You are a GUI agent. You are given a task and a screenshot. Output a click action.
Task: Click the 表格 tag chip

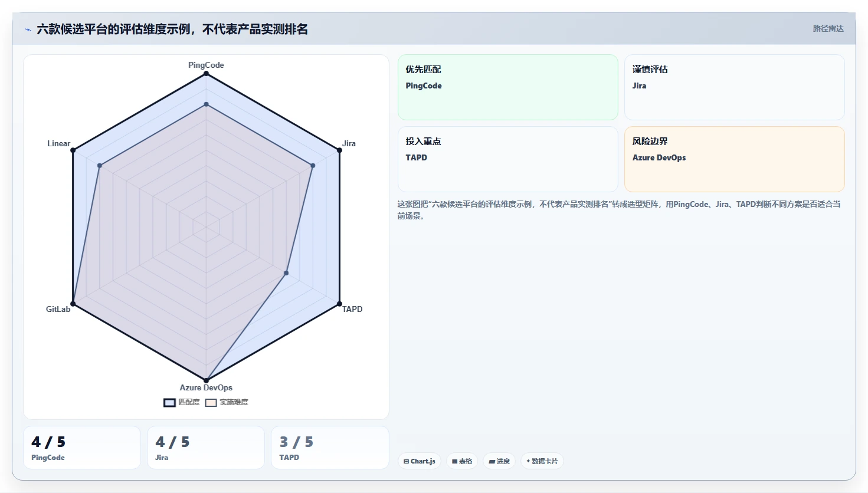click(462, 461)
